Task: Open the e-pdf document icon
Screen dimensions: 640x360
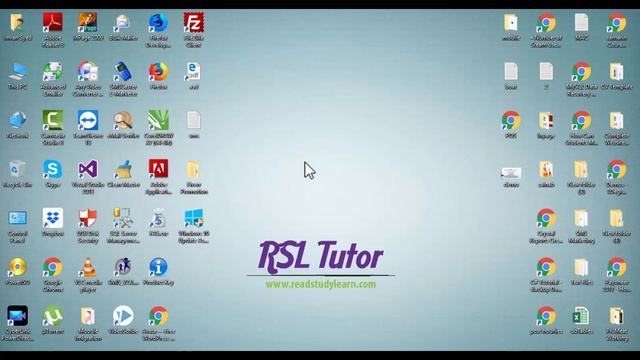Action: [193, 72]
